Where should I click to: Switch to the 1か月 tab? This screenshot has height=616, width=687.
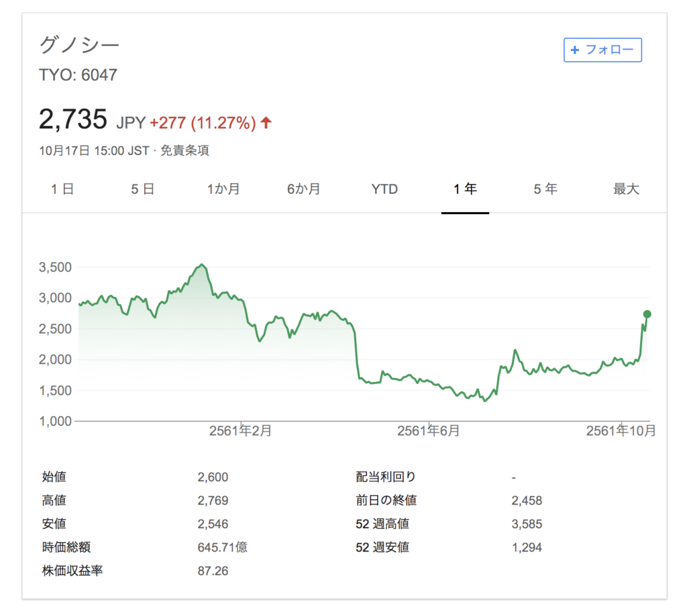click(x=223, y=189)
